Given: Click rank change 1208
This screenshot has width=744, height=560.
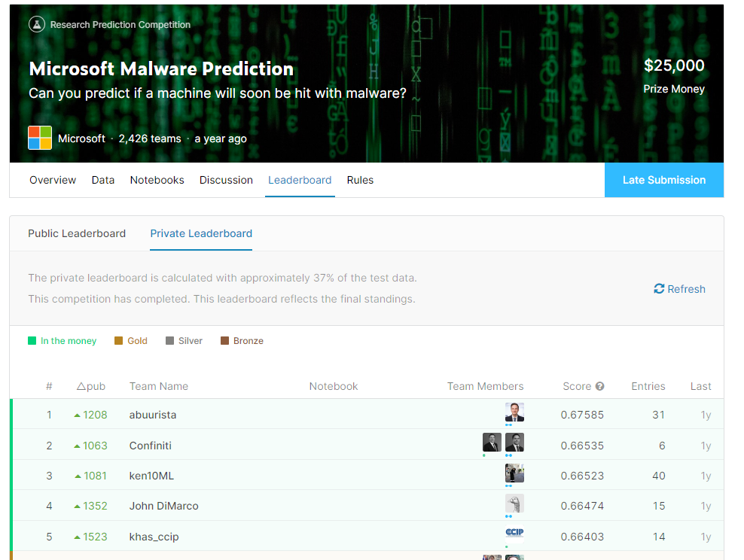Looking at the screenshot, I should click(91, 415).
